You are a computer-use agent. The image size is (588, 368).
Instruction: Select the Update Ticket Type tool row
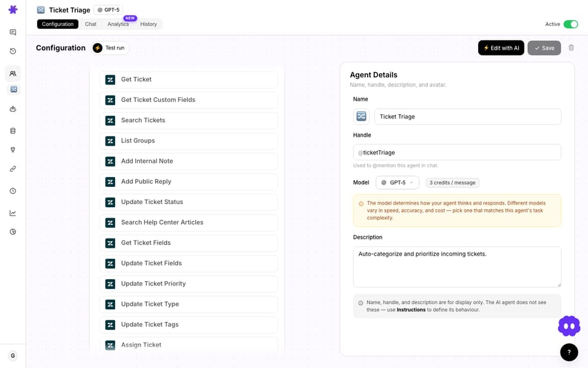coord(189,304)
